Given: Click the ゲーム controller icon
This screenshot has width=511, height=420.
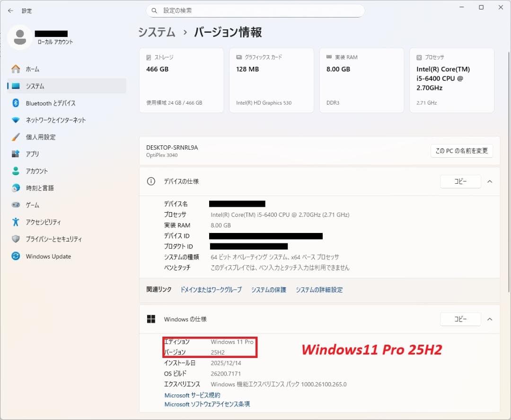Looking at the screenshot, I should click(16, 205).
